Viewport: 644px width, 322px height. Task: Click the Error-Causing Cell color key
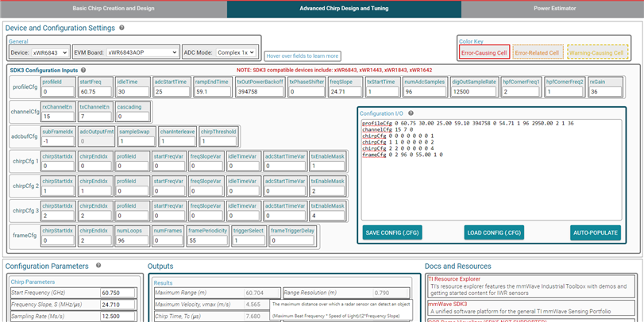484,53
